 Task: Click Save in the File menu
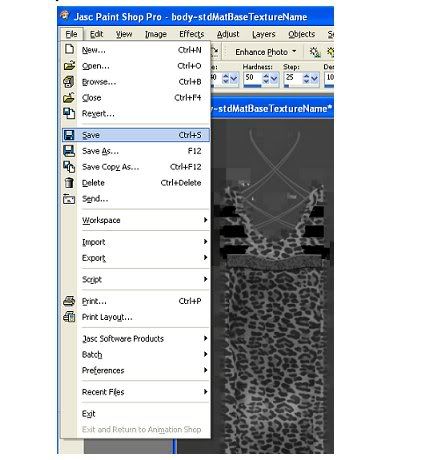pos(136,135)
